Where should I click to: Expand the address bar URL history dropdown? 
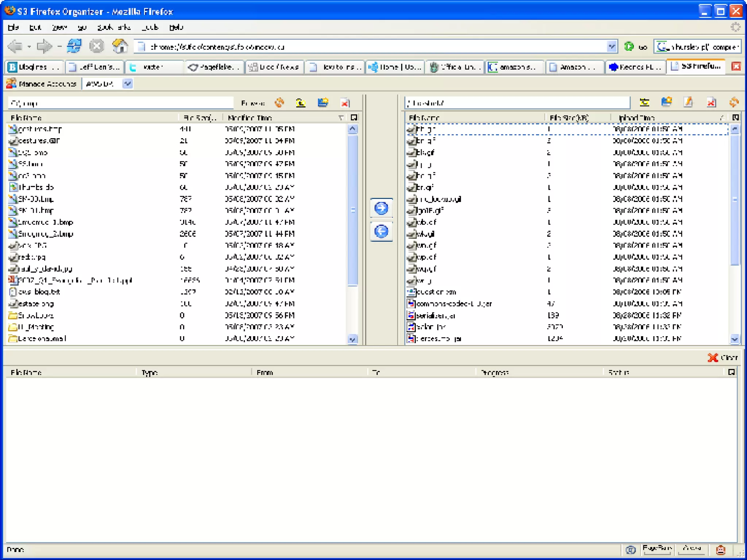612,47
